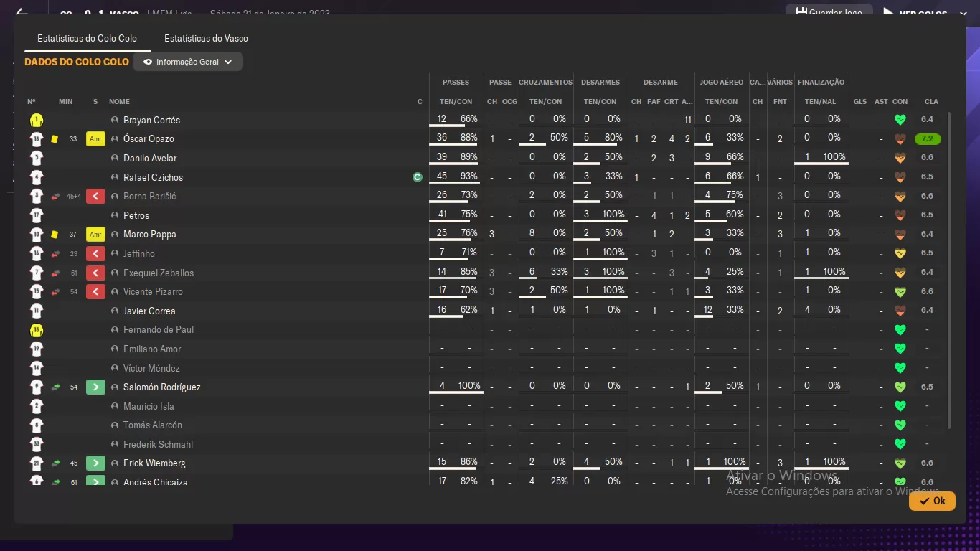The width and height of the screenshot is (980, 551).
Task: Click Mauricio Isla name row
Action: tap(149, 406)
